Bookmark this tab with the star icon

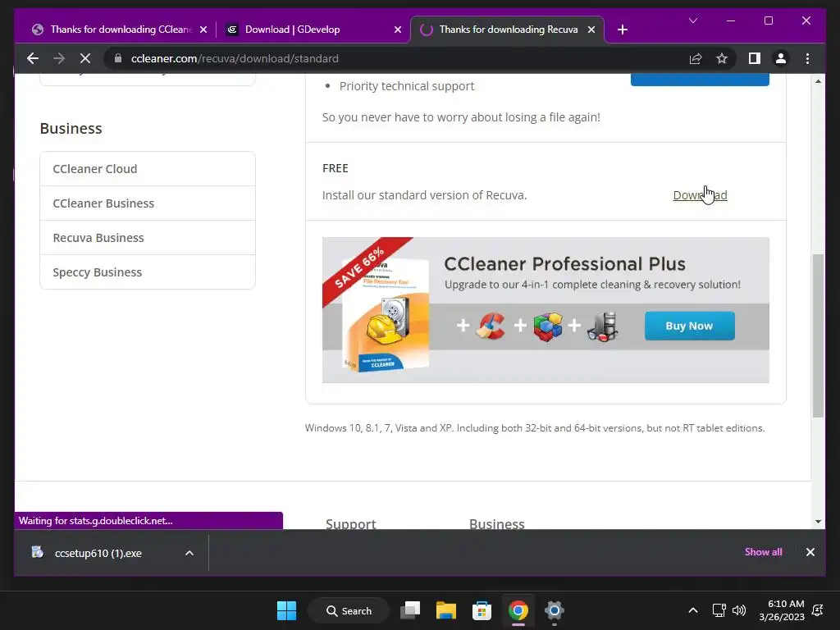pyautogui.click(x=722, y=58)
